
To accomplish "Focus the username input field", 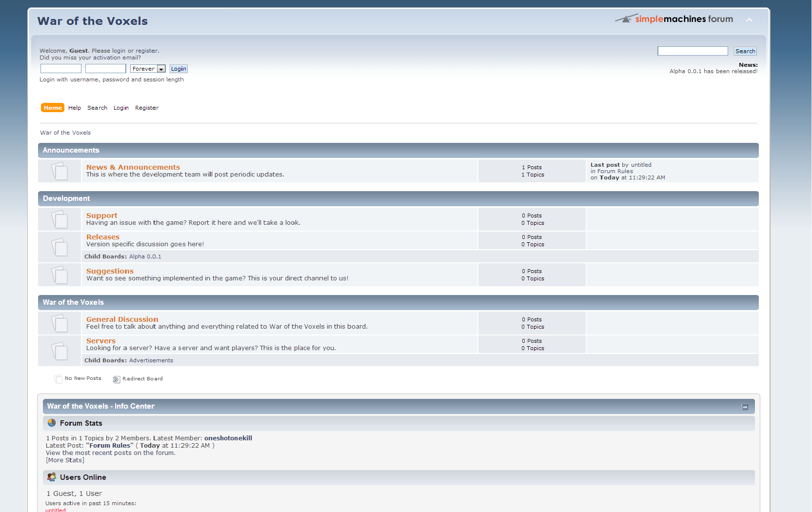I will (61, 69).
